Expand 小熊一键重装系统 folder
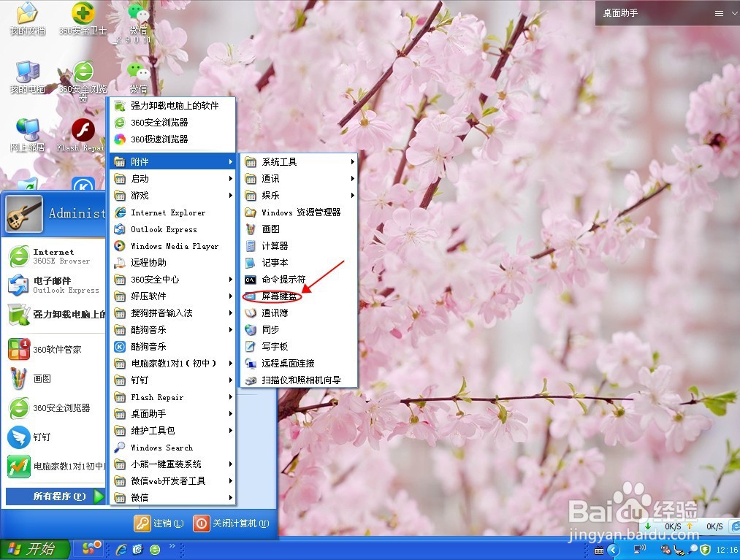The width and height of the screenshot is (740, 560). click(x=172, y=464)
